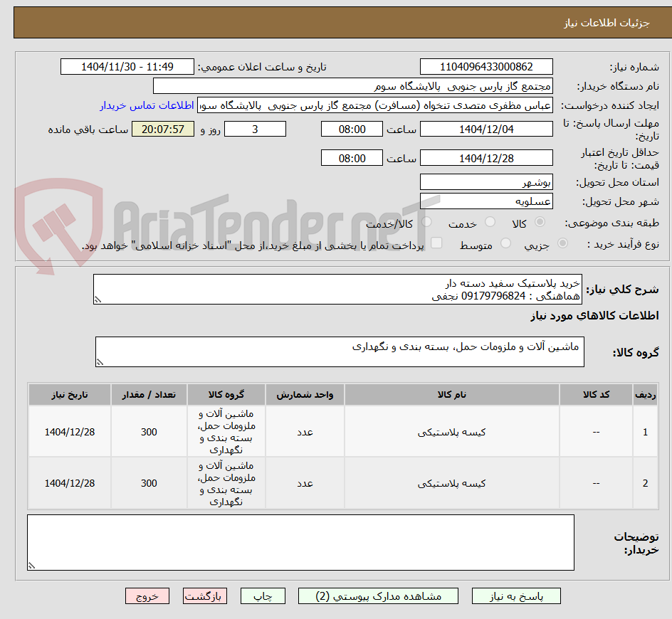Open مشاهده مدارک پیوستی (2) attachments
Image resolution: width=672 pixels, height=619 pixels.
[378, 596]
